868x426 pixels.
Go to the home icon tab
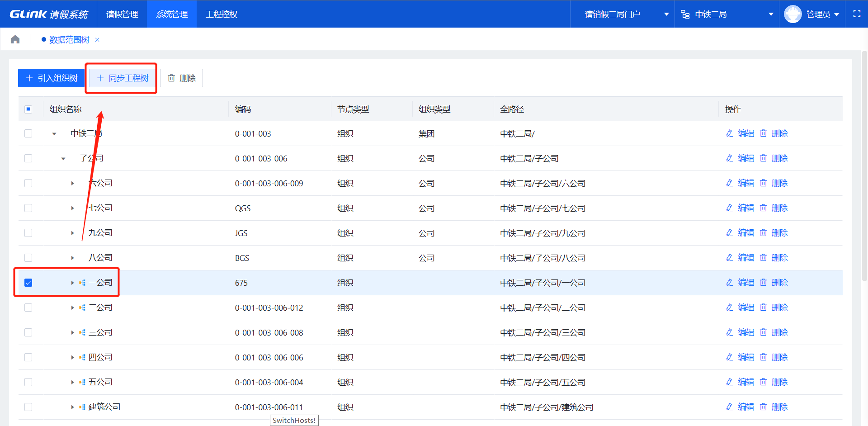15,39
